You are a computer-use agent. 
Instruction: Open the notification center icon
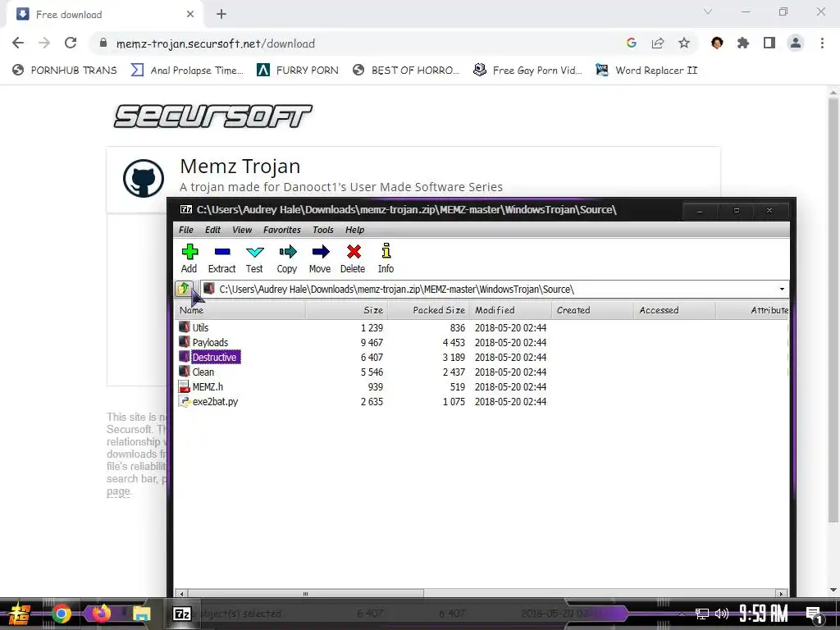coord(815,614)
